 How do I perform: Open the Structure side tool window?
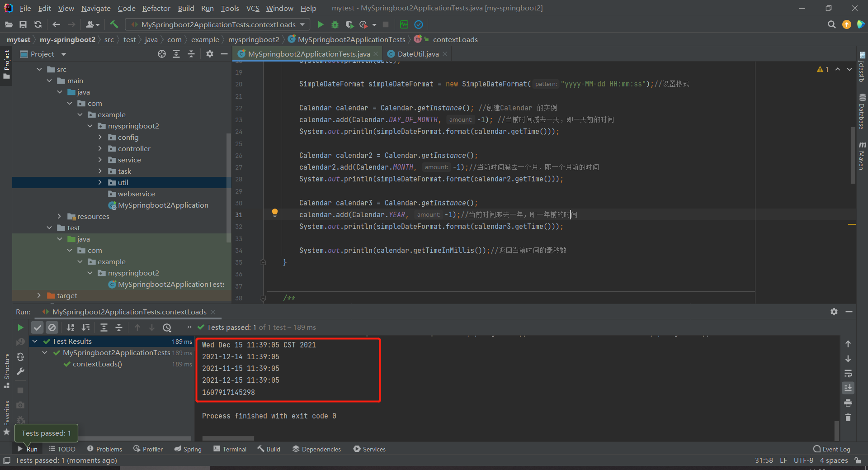7,371
